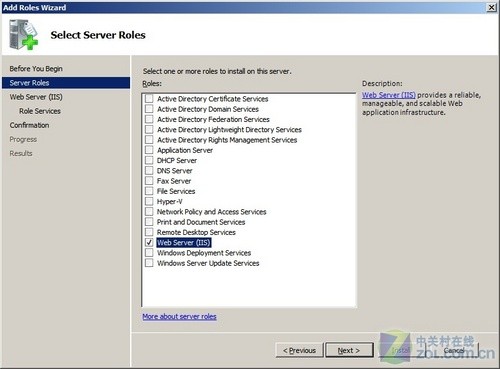This screenshot has height=369, width=500.
Task: Close the Add Roles Wizard window
Action: pyautogui.click(x=492, y=7)
